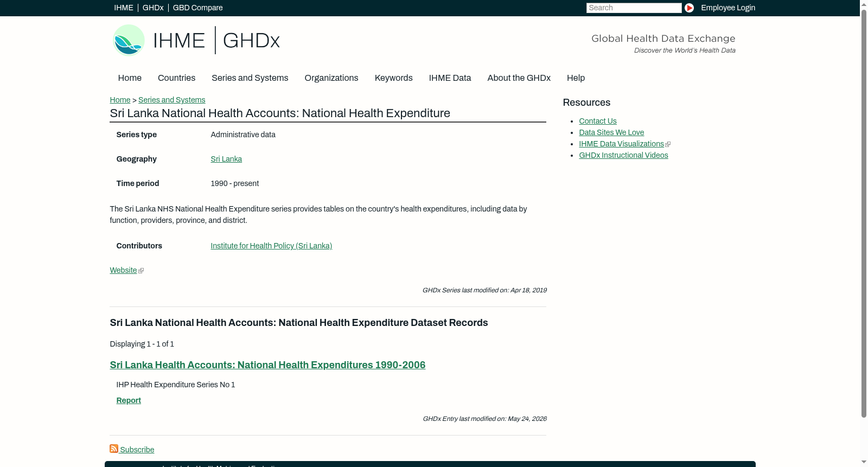This screenshot has width=868, height=467.
Task: Click the external link icon after IHME Data Visualizations
Action: click(668, 144)
